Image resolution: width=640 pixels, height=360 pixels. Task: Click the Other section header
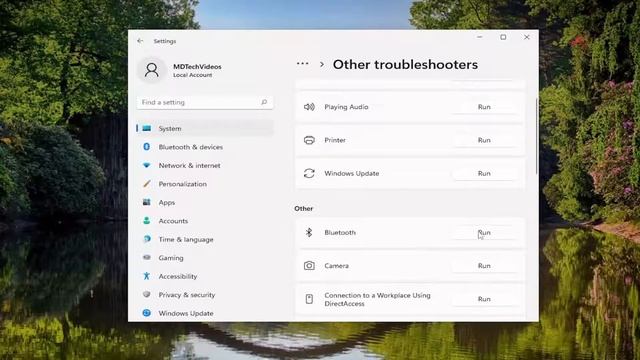coord(304,209)
